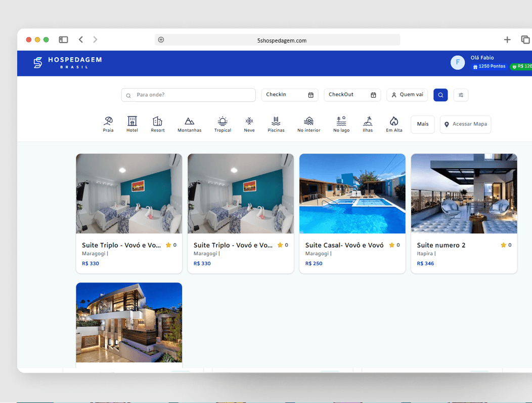
Task: Expand the Quem vai guest selector
Action: coord(407,95)
